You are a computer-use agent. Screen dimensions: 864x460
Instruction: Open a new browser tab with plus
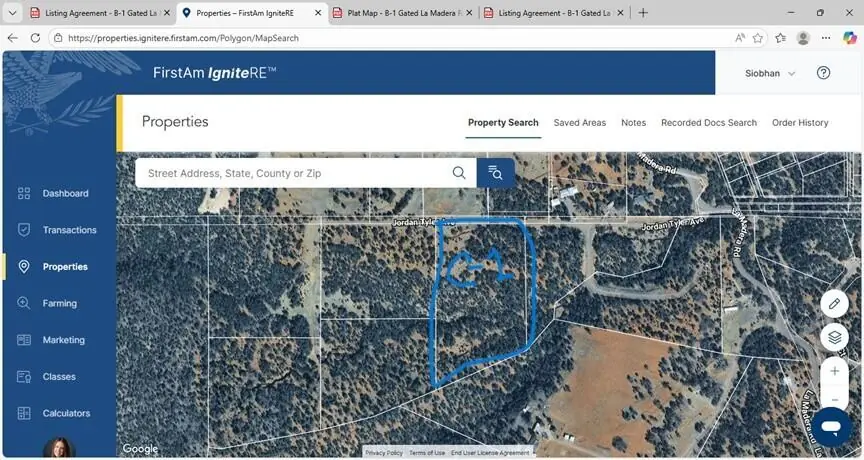point(643,13)
